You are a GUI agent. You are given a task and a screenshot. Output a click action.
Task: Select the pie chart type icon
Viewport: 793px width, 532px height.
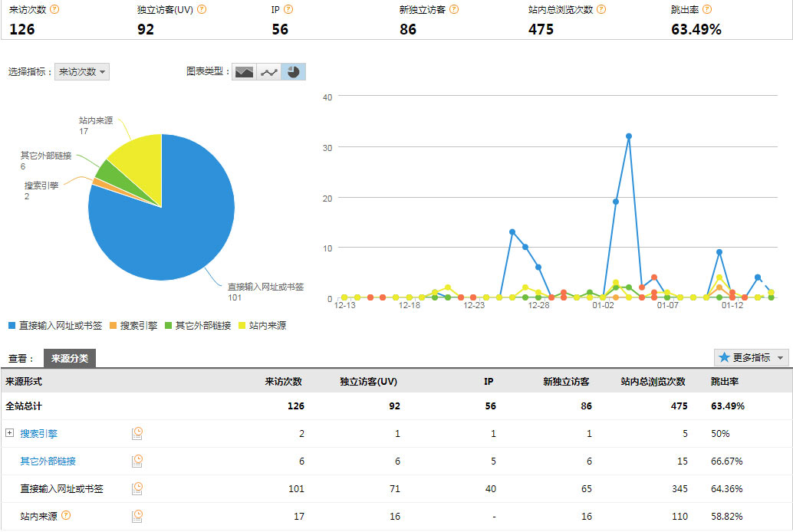(x=293, y=72)
